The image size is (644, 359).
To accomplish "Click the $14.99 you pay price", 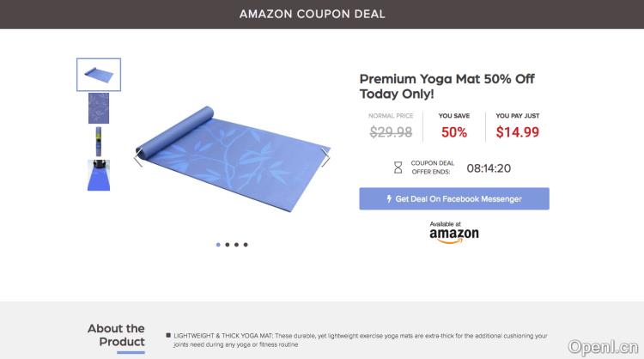I will (x=518, y=132).
